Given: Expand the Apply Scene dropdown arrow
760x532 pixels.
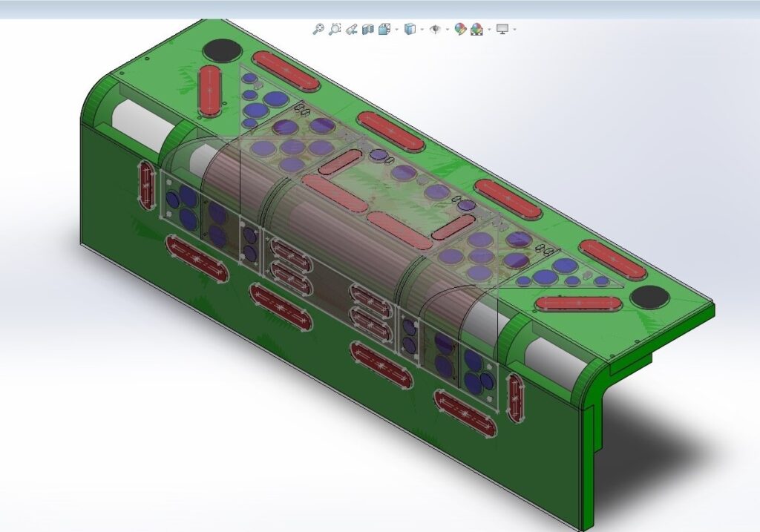Looking at the screenshot, I should tap(490, 30).
